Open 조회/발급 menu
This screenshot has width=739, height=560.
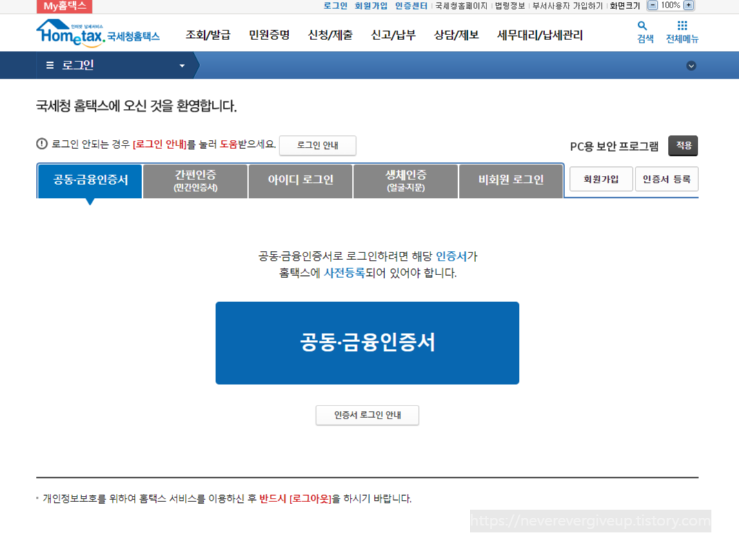208,35
